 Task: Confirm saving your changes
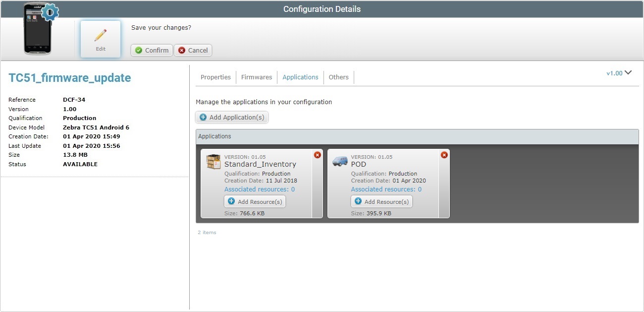click(151, 50)
